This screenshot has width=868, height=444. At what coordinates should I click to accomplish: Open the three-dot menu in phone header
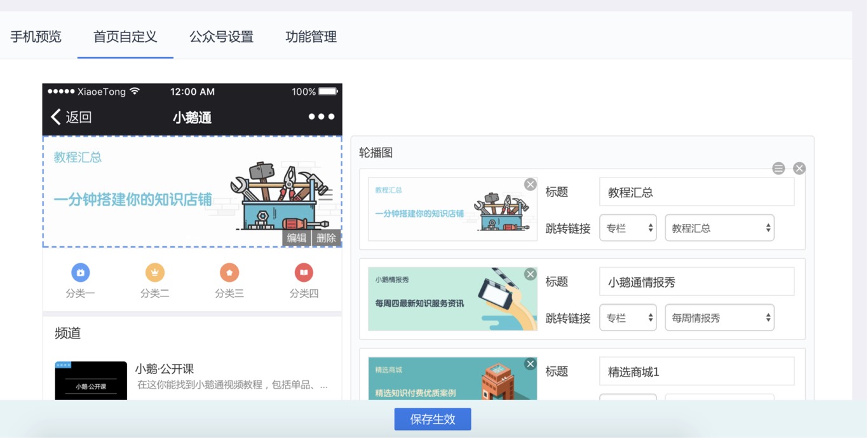point(321,117)
